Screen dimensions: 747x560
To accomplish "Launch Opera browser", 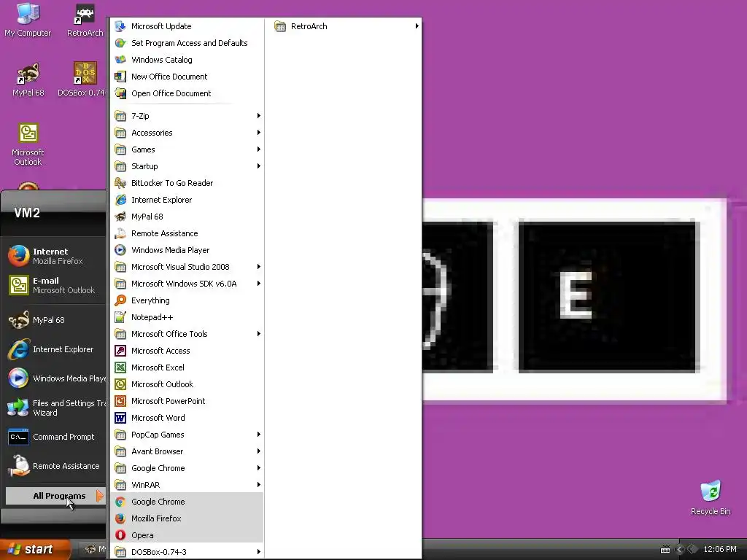I will click(187, 535).
